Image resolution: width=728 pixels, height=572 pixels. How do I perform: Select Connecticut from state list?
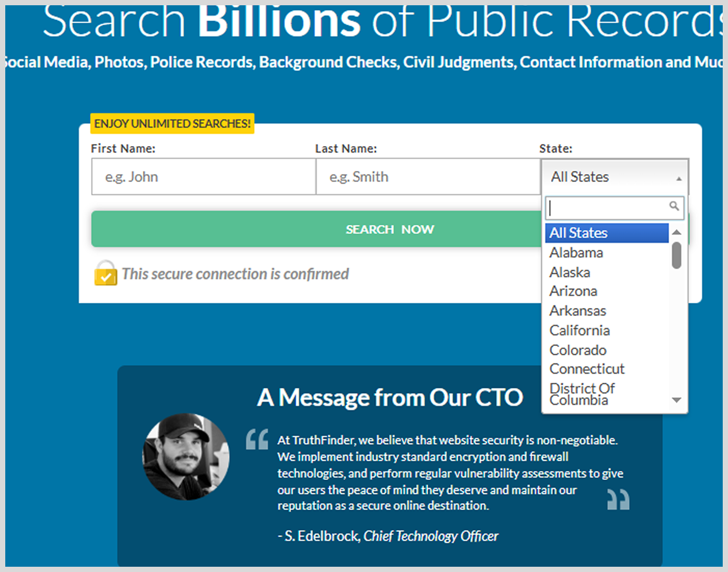pos(606,369)
